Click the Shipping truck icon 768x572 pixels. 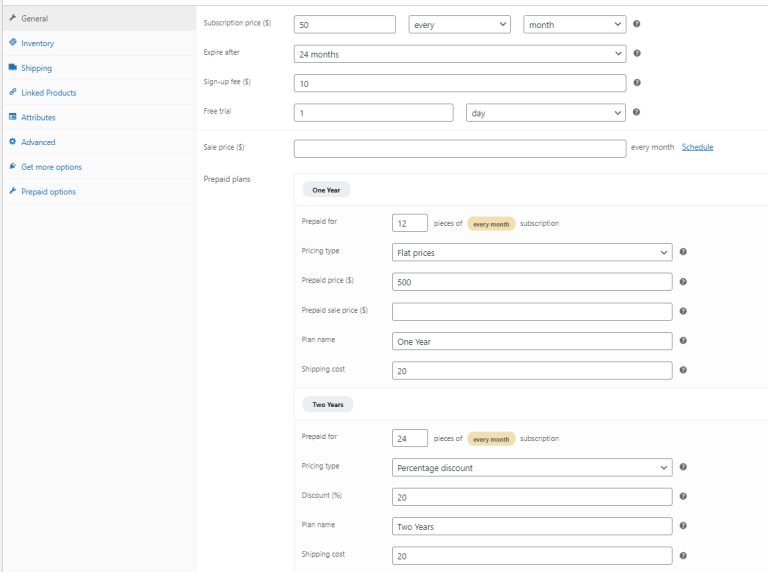point(13,67)
